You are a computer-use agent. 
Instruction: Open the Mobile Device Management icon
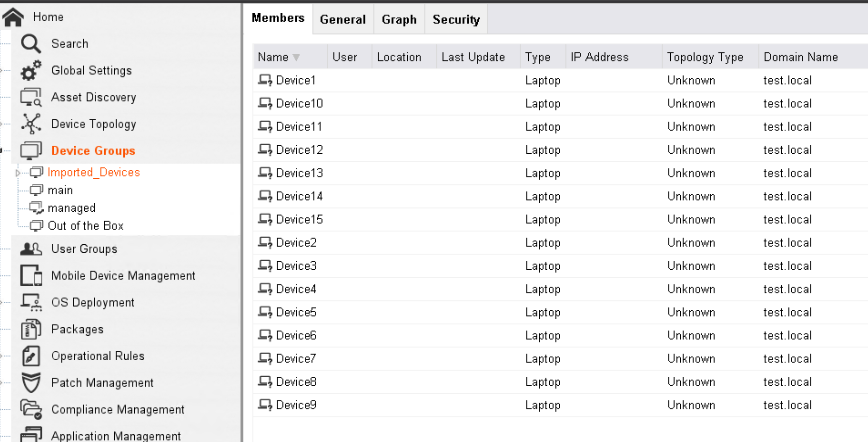(31, 276)
